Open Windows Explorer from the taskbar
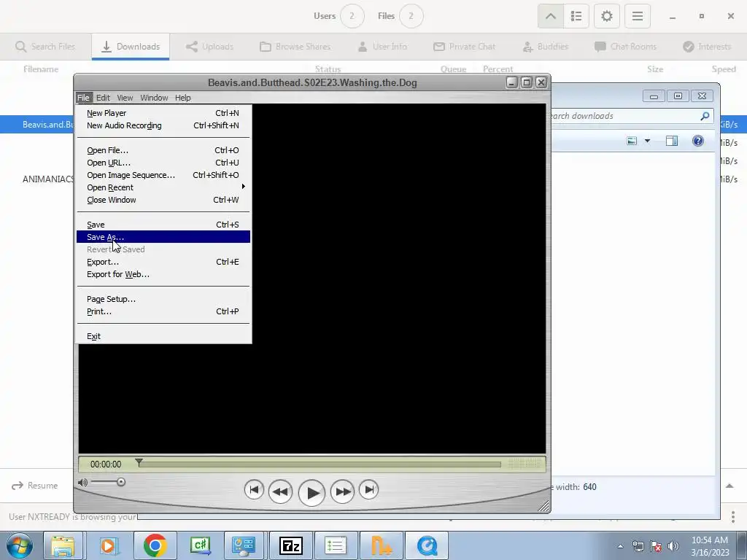The image size is (747, 560). pyautogui.click(x=63, y=545)
